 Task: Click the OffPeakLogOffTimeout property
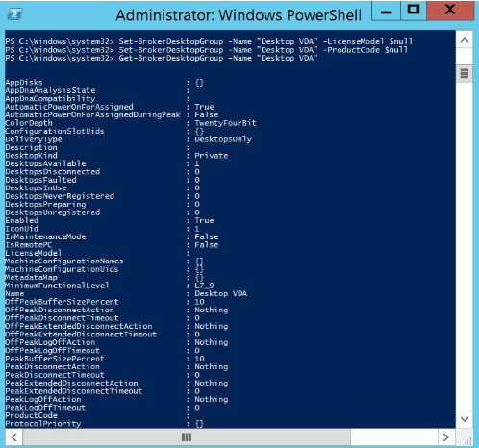point(52,351)
